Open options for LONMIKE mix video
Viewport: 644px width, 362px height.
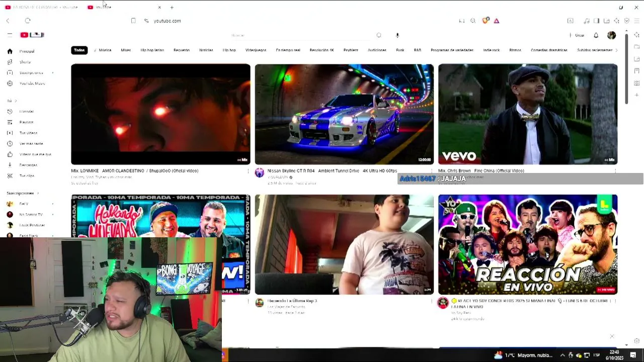point(248,171)
